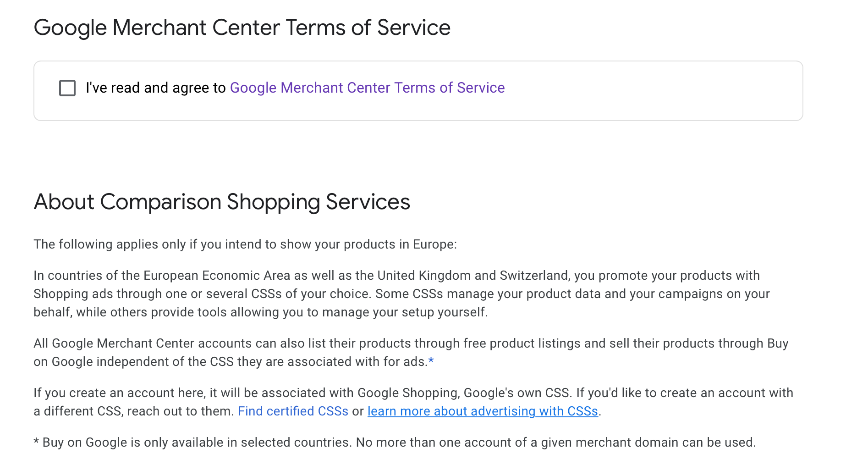Click the "I've read and agree to" label
868x476 pixels.
tap(155, 88)
